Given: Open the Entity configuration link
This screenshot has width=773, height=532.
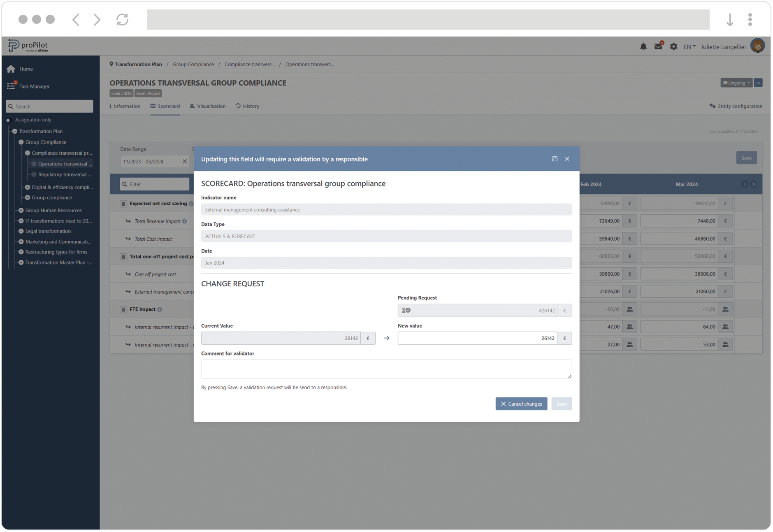Looking at the screenshot, I should click(736, 106).
